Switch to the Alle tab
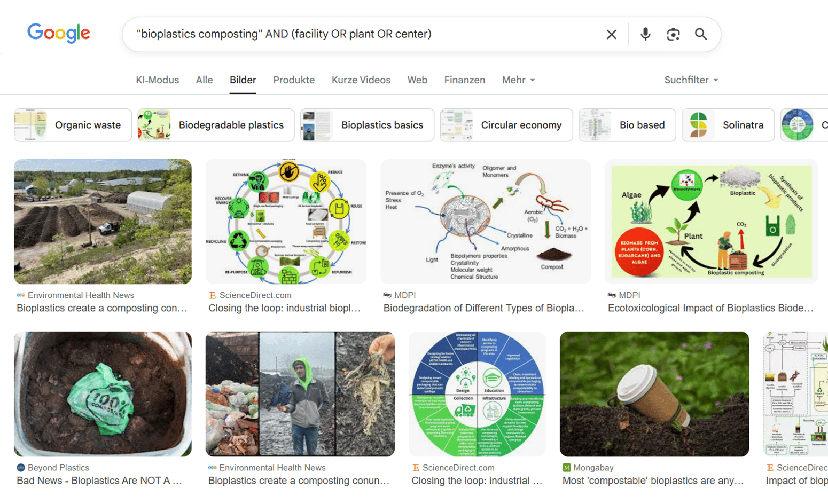Image resolution: width=828 pixels, height=504 pixels. (204, 80)
